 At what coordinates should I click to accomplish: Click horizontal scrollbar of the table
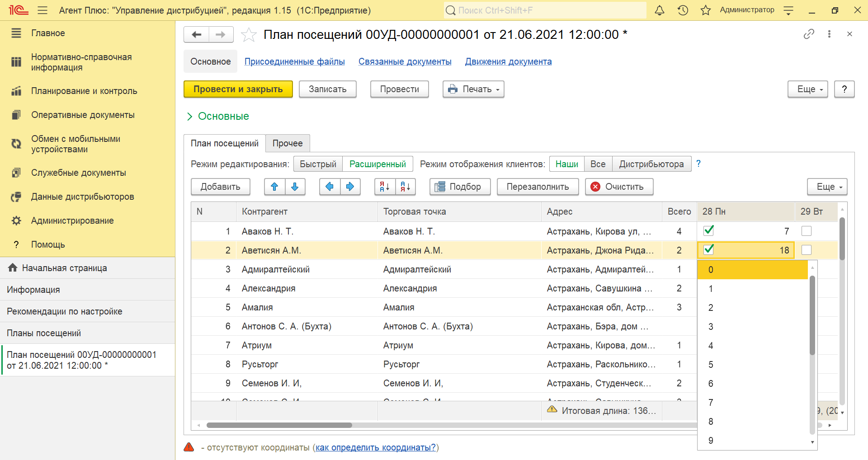pos(279,425)
